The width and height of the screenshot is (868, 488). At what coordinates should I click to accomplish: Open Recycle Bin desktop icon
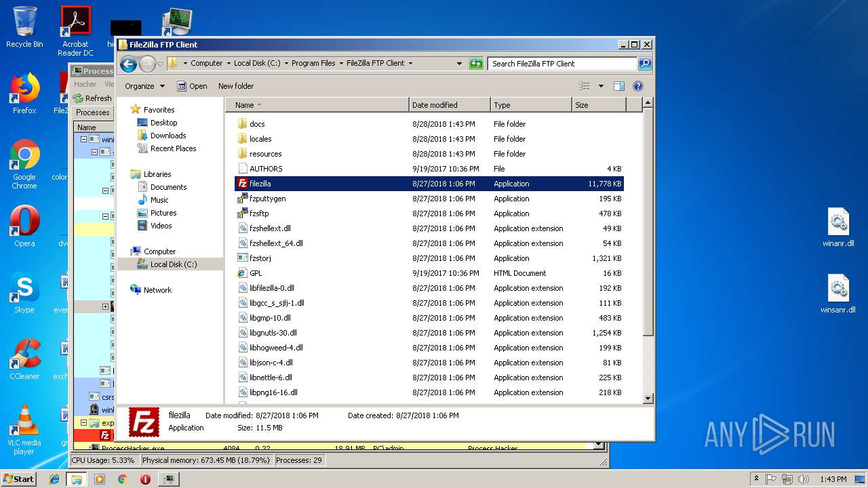pos(24,28)
